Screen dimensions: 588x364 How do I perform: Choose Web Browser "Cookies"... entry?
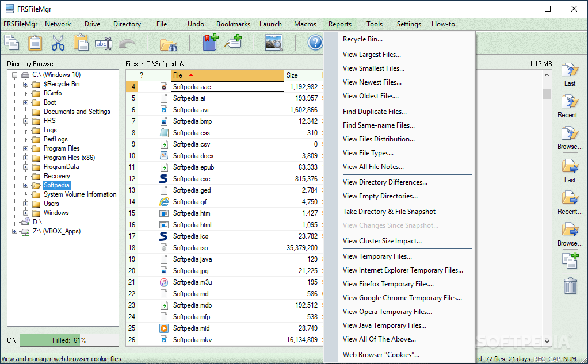pyautogui.click(x=381, y=355)
